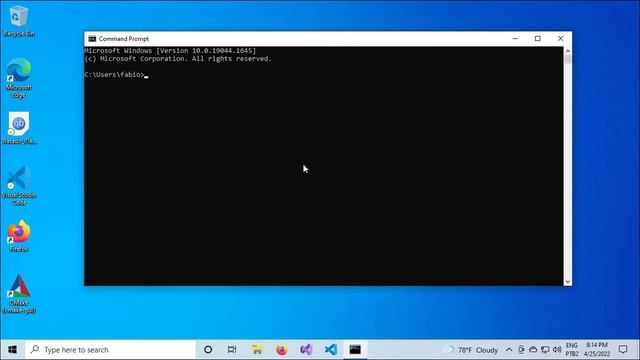Viewport: 640px width, 360px height.
Task: Click the Command Prompt title text
Action: click(x=124, y=39)
